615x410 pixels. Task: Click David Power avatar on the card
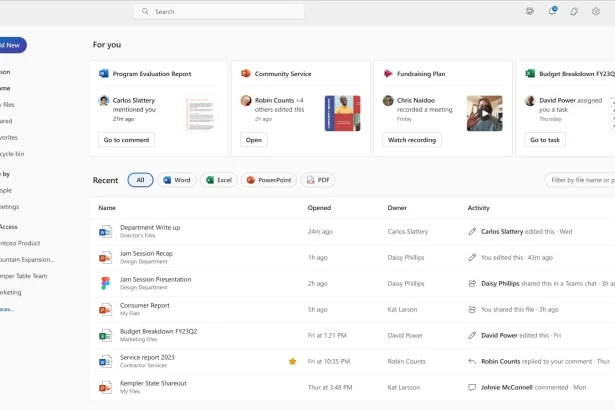click(530, 100)
